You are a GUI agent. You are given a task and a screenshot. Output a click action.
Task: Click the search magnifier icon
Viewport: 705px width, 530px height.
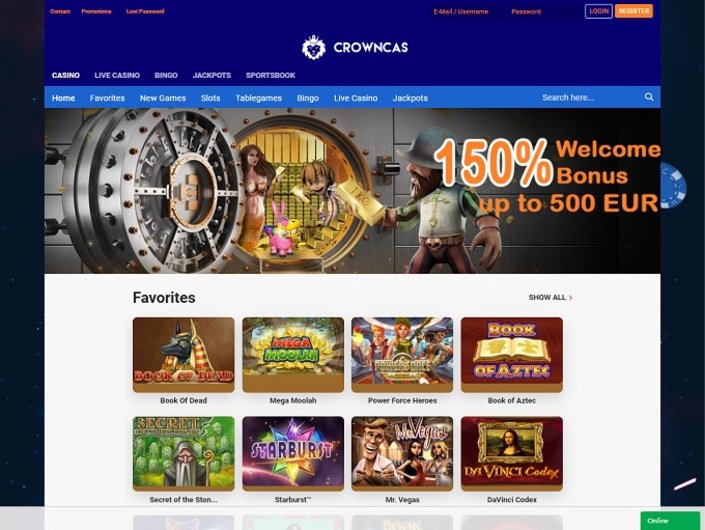click(x=649, y=97)
